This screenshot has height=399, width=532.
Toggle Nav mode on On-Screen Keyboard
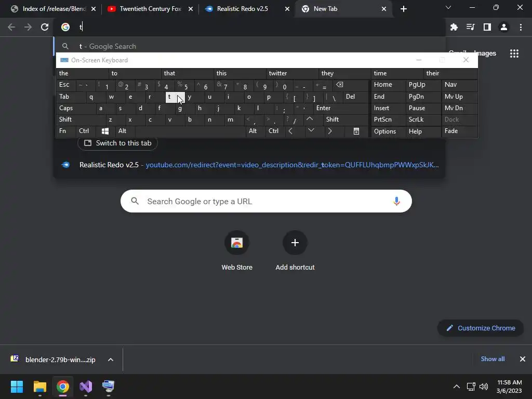tap(459, 85)
